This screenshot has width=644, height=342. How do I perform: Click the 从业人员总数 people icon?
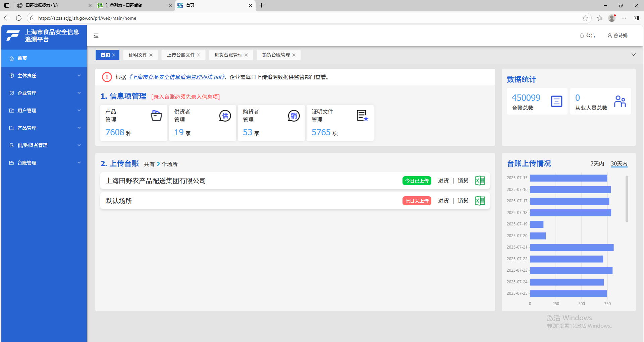point(620,101)
